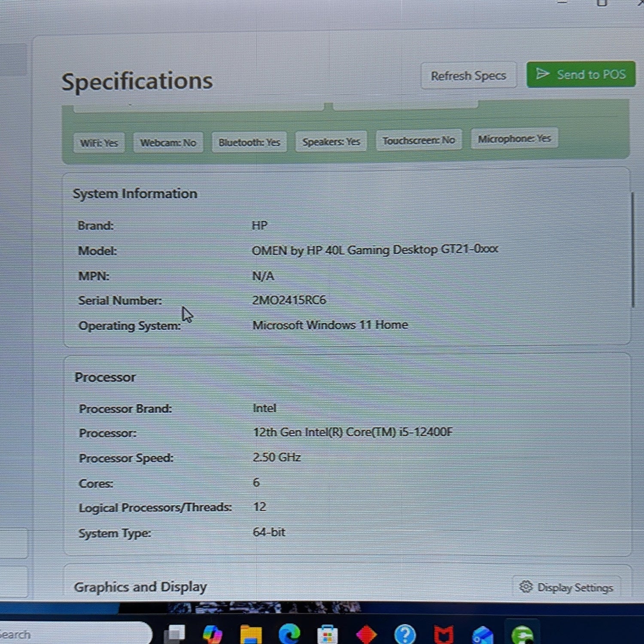
Task: Click the specifications panel vertical scrollbar
Action: [633, 250]
